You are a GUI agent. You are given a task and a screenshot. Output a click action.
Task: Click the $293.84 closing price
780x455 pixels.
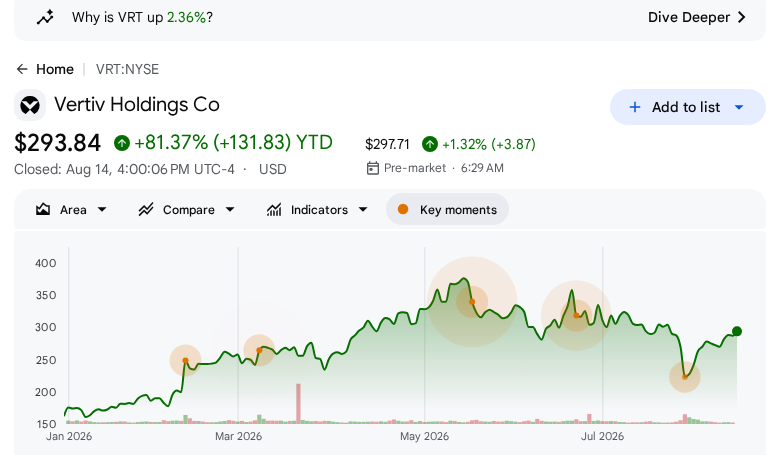point(58,143)
